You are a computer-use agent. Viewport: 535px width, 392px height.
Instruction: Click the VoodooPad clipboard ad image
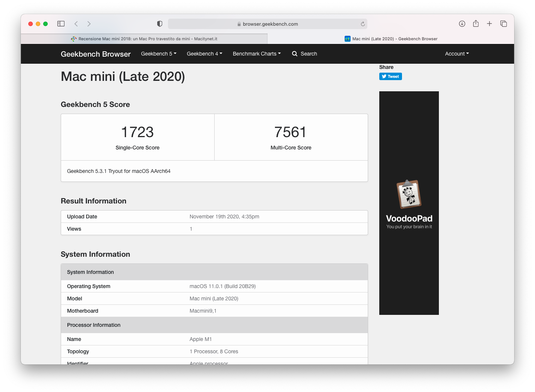click(x=409, y=194)
